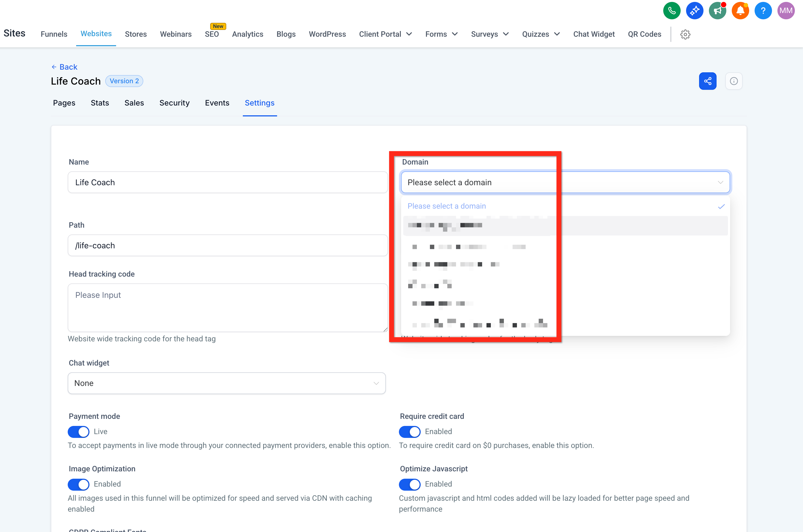803x532 pixels.
Task: Open the announcements megaphone icon
Action: tap(718, 11)
